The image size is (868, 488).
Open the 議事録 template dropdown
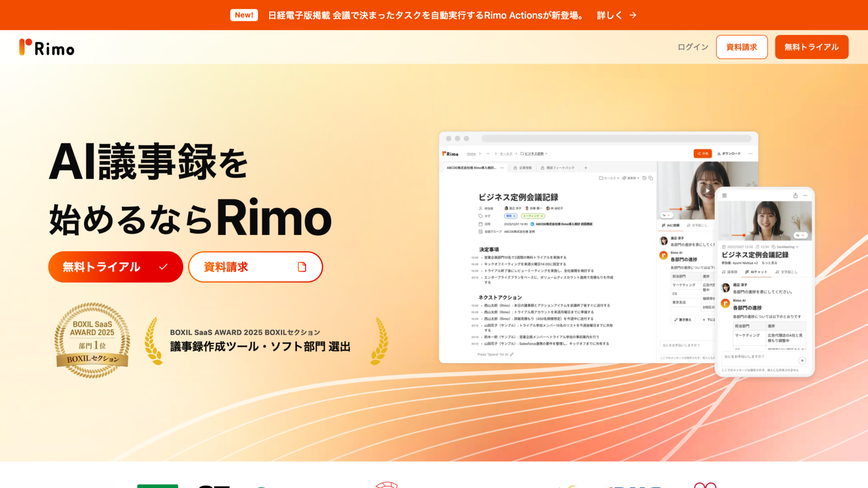click(631, 178)
